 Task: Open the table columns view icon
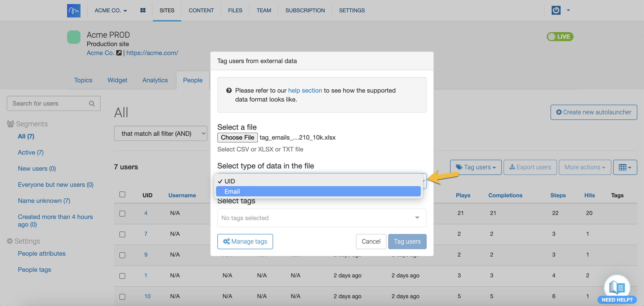coord(625,167)
